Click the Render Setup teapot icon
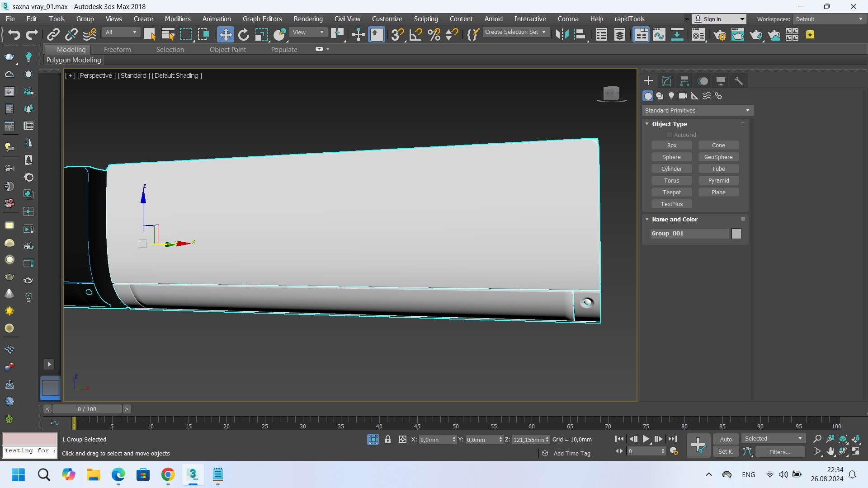Image resolution: width=868 pixels, height=488 pixels. (x=720, y=35)
